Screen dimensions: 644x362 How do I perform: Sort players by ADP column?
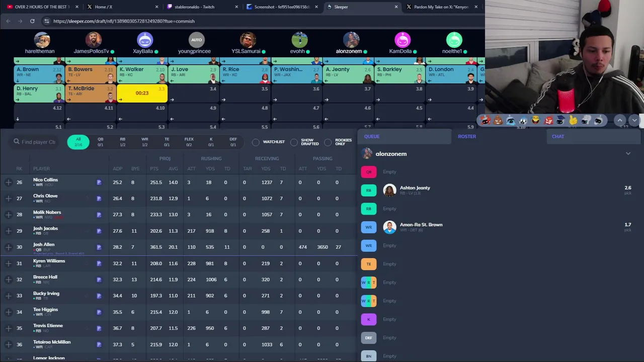tap(117, 168)
